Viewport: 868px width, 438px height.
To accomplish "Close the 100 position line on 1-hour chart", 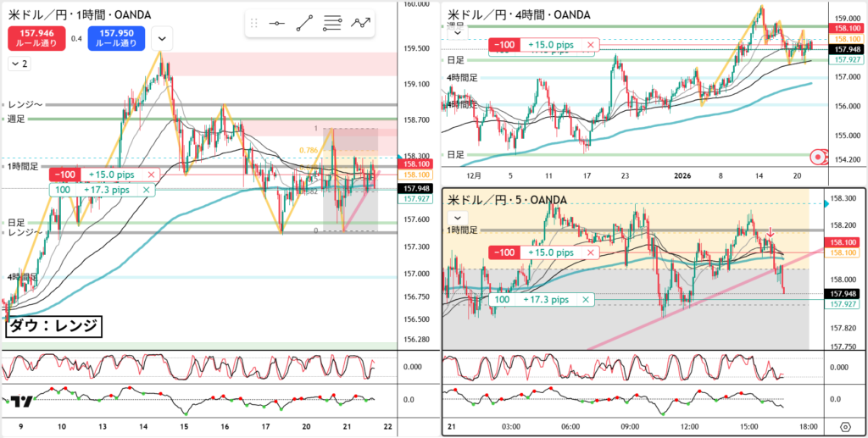I will 146,191.
